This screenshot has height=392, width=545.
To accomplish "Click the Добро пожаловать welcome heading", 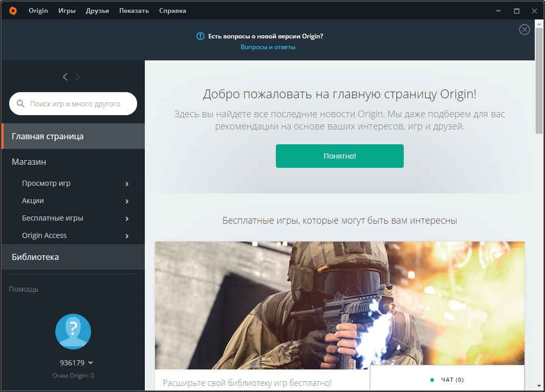I will click(x=340, y=94).
